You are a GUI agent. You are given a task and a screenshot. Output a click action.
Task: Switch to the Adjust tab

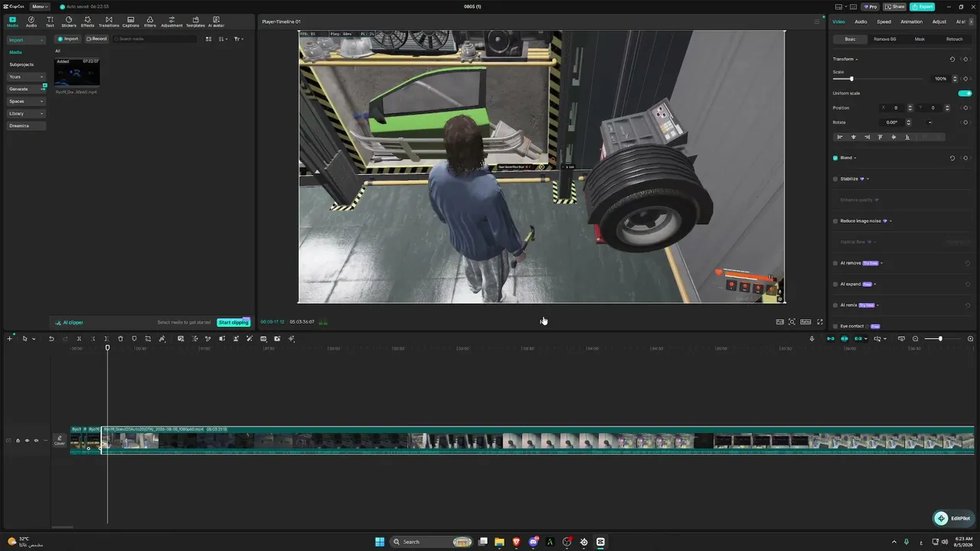pyautogui.click(x=939, y=21)
